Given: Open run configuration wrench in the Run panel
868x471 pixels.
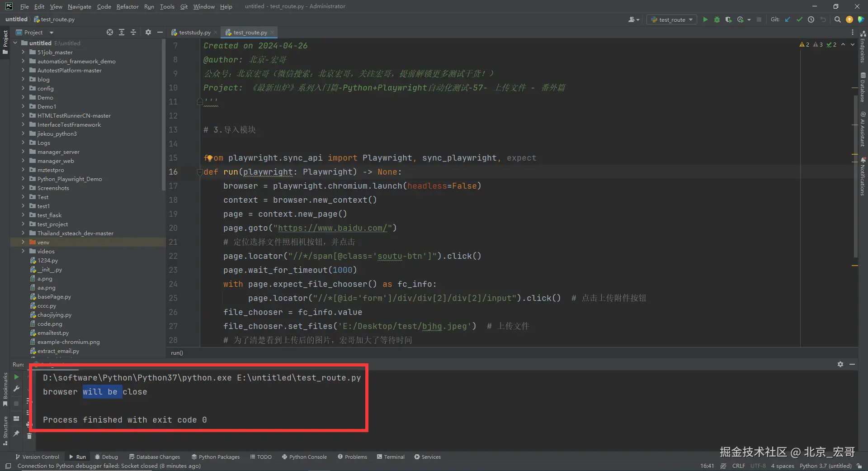Looking at the screenshot, I should [16, 389].
